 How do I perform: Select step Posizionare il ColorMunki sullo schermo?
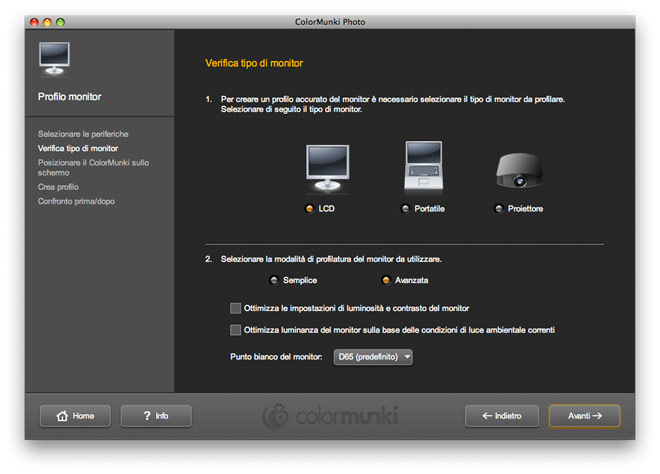(93, 168)
